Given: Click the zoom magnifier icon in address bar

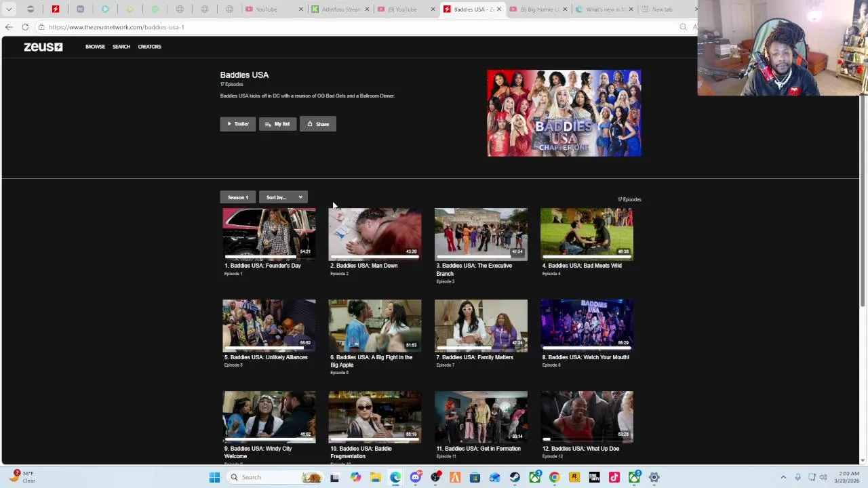Looking at the screenshot, I should tap(683, 27).
